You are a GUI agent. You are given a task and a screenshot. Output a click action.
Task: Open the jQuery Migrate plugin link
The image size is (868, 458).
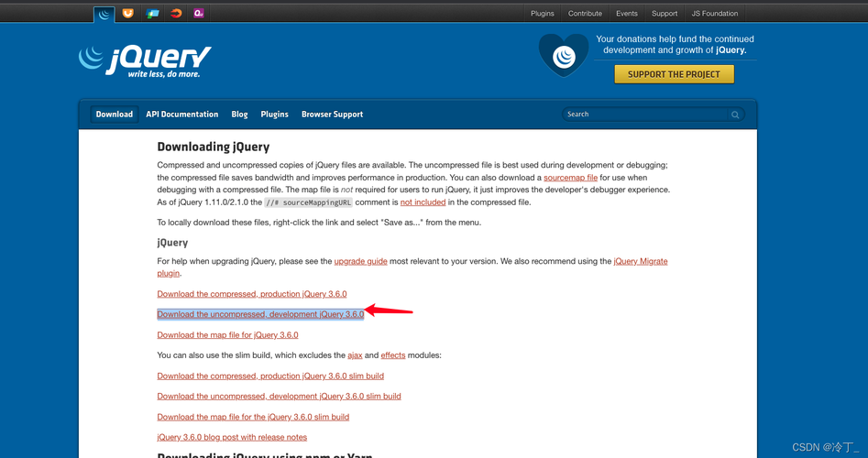[641, 261]
